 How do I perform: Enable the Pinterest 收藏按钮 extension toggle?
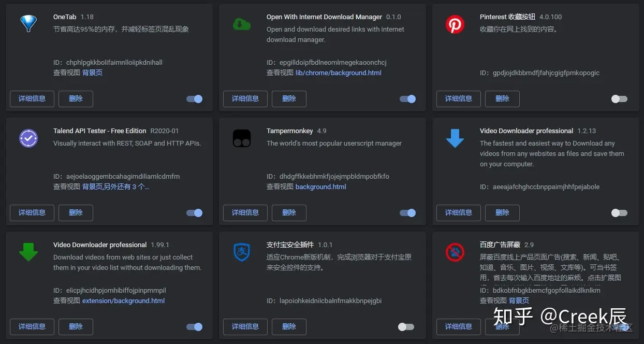[x=619, y=99]
